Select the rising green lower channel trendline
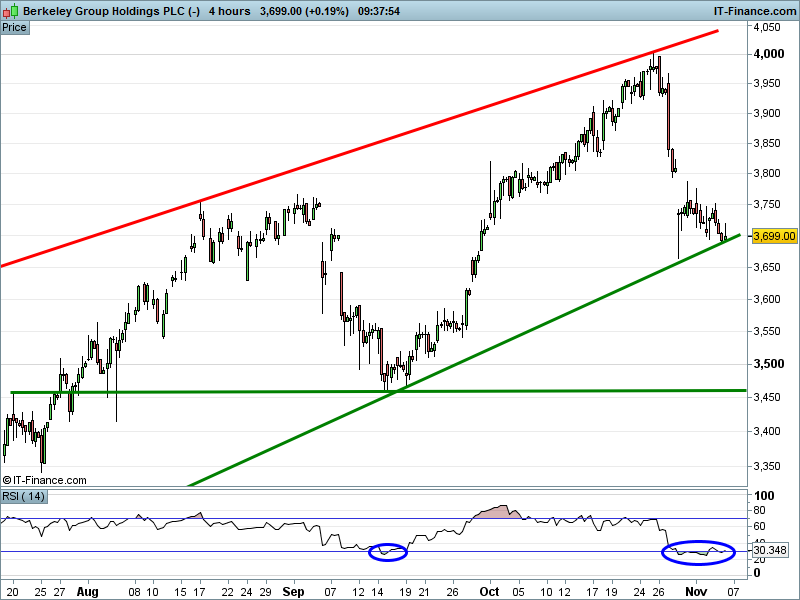 (x=464, y=360)
